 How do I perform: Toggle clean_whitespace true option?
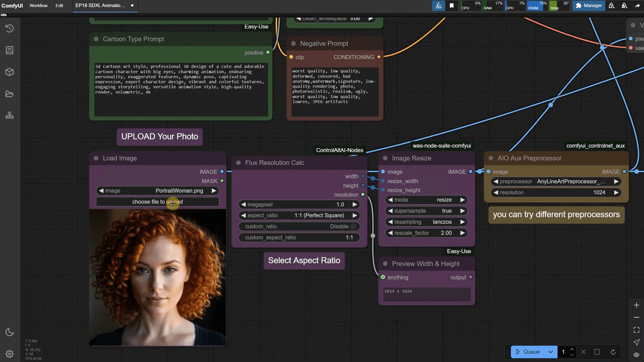[335, 19]
